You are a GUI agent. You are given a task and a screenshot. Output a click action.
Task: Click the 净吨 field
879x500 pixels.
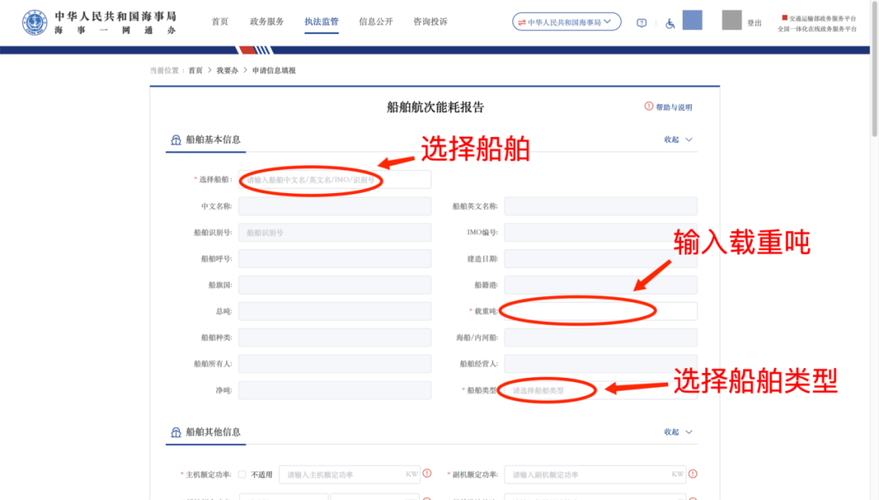(x=335, y=390)
